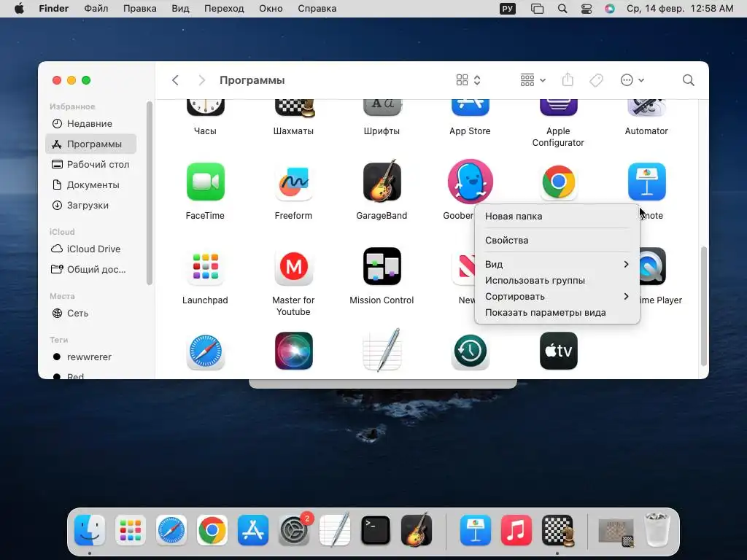Select the Time Machine app icon

click(x=471, y=351)
